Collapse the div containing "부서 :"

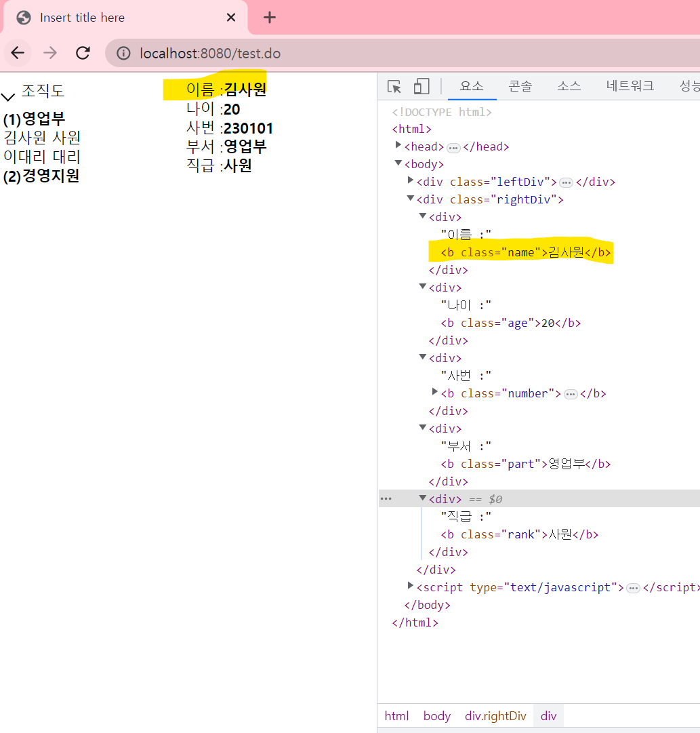[x=422, y=428]
